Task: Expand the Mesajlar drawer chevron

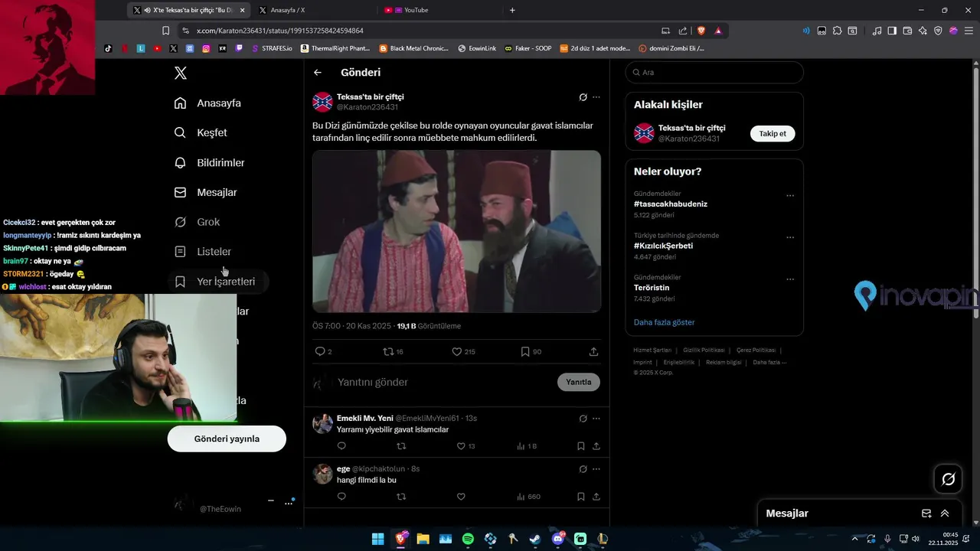Action: point(945,514)
